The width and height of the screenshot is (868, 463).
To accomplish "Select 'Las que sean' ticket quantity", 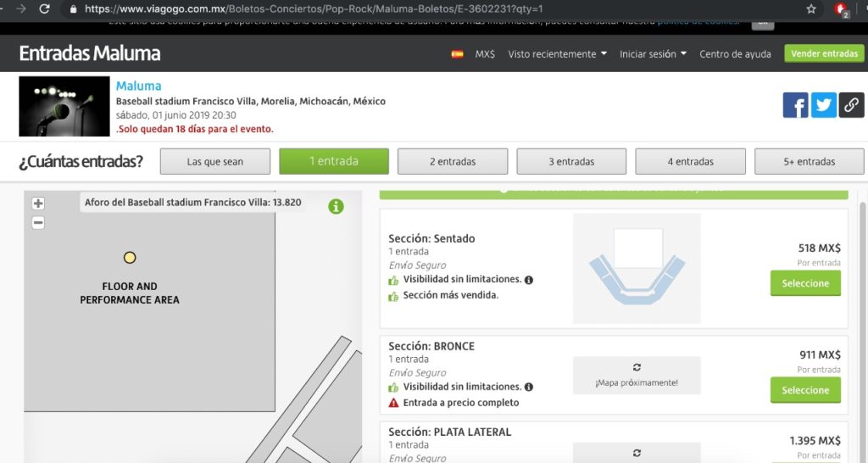I will click(215, 162).
